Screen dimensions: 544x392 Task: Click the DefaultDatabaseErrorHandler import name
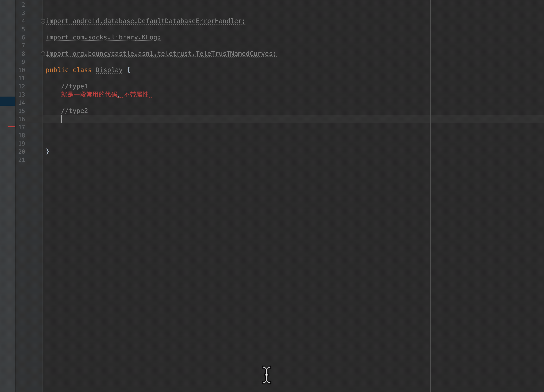pyautogui.click(x=190, y=21)
